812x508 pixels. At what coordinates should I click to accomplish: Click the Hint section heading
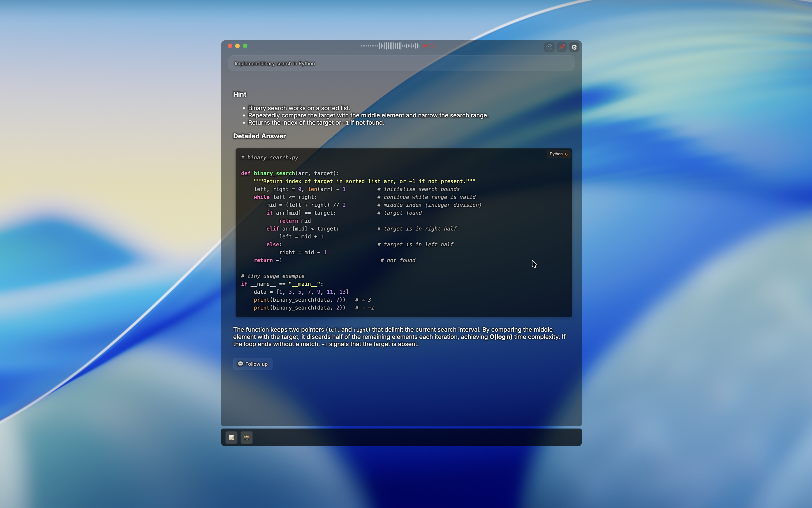pos(240,94)
